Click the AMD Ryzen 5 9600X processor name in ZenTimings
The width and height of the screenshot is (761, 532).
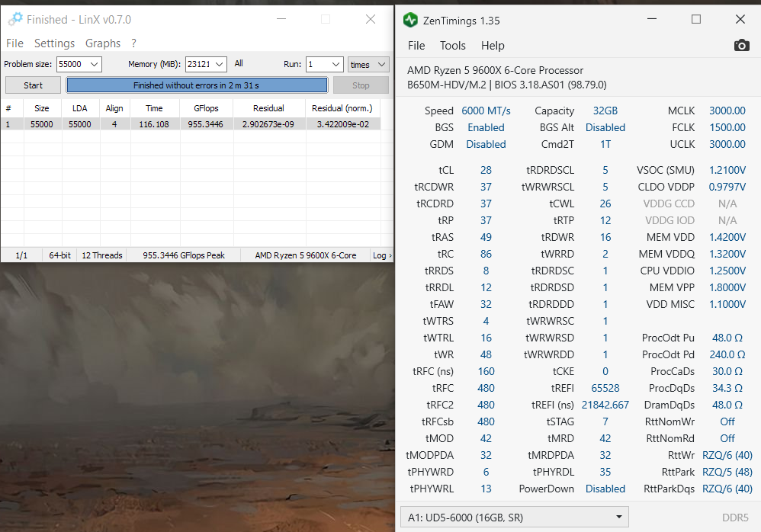tap(495, 70)
